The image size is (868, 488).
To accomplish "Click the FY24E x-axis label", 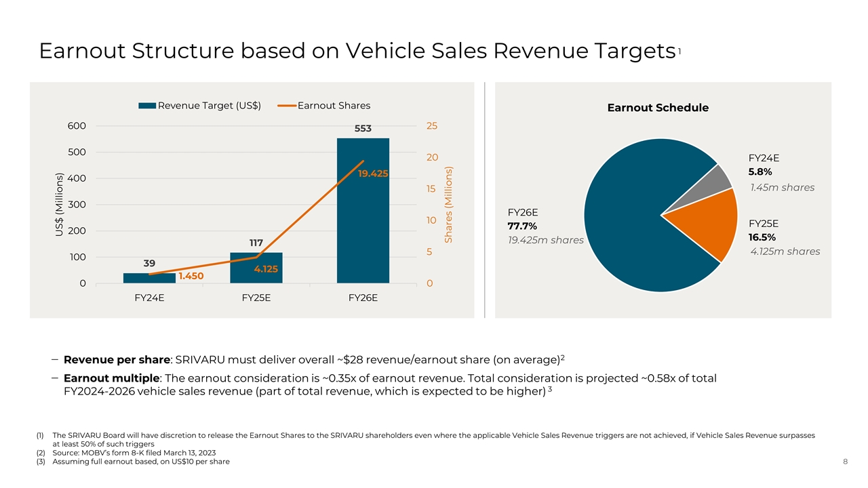I will coord(149,298).
